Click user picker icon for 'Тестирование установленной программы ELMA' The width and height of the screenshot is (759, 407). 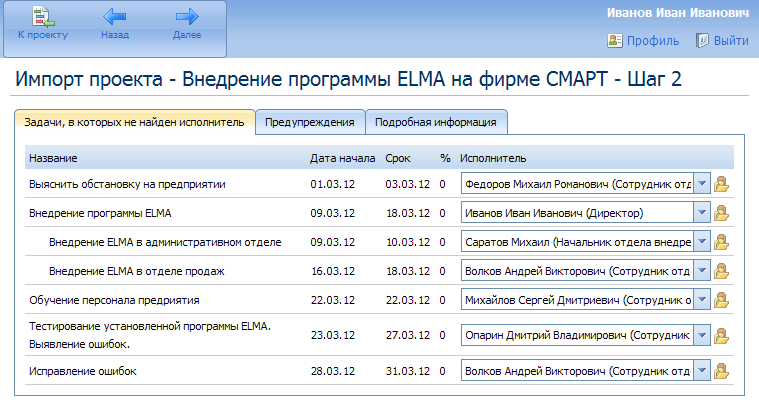coord(721,335)
